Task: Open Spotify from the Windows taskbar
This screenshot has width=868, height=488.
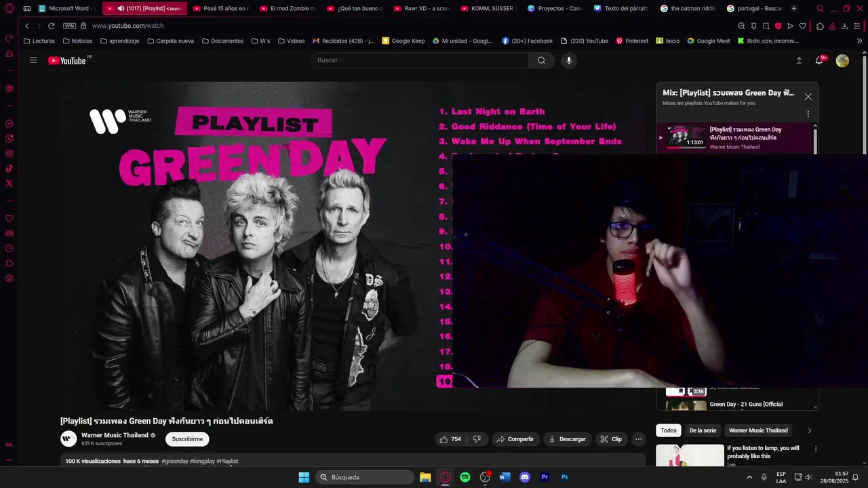Action: click(x=465, y=477)
